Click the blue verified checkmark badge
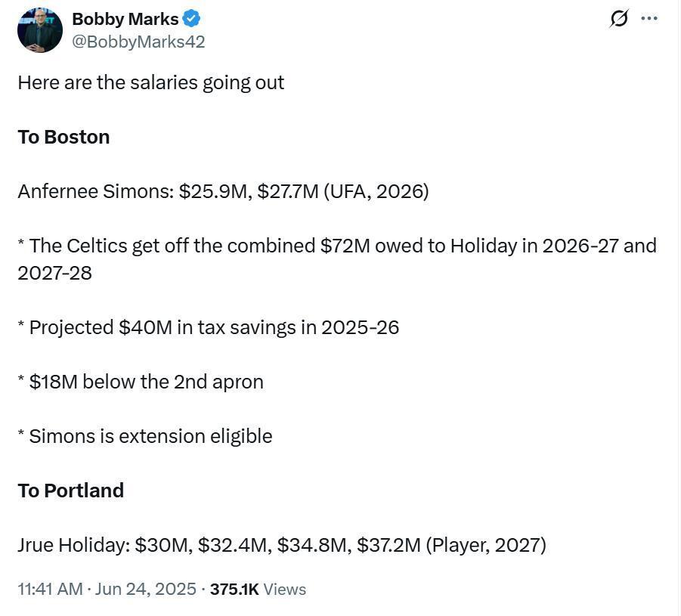Screen dimensions: 681x616 click(x=191, y=19)
